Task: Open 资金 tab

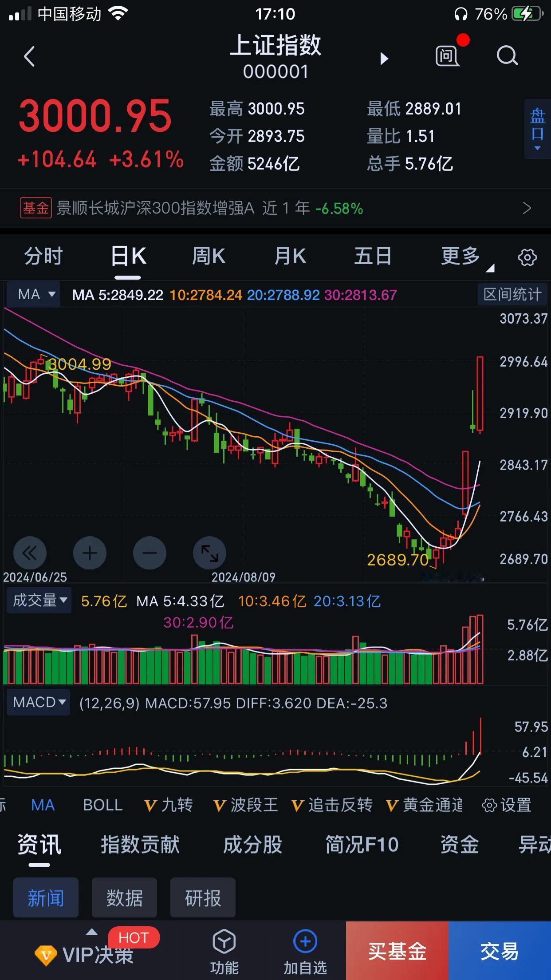Action: (459, 845)
